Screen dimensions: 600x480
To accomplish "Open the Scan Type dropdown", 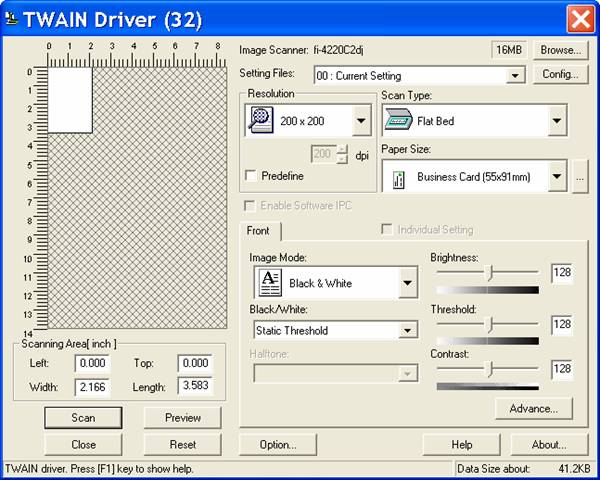I will 556,122.
